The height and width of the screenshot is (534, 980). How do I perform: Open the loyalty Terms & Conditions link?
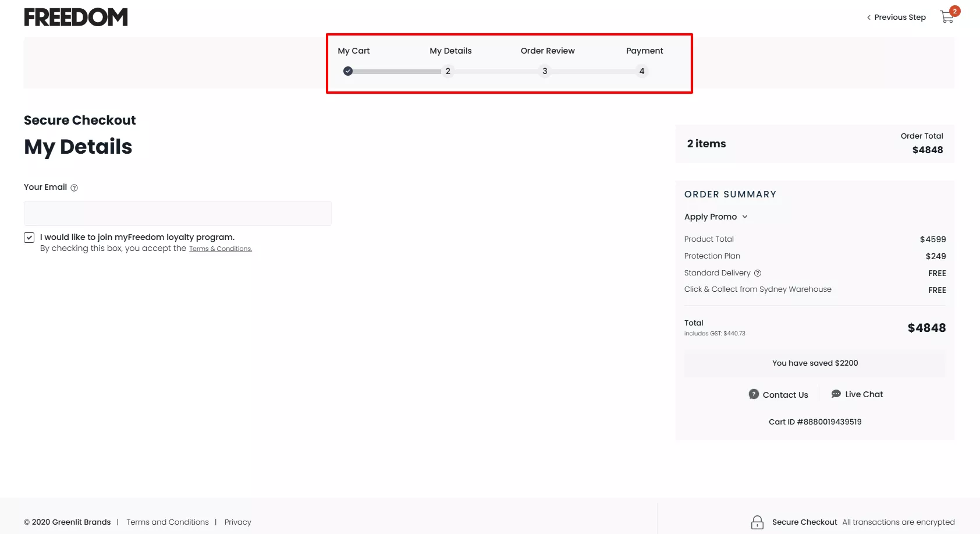pos(220,249)
